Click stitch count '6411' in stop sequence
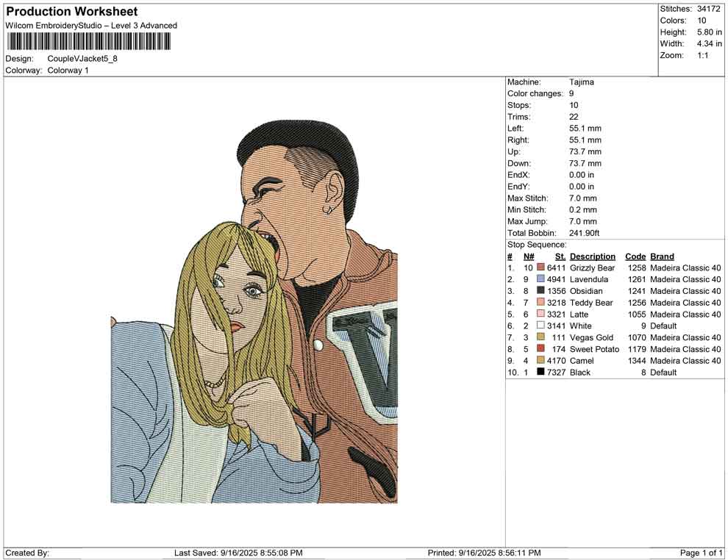This screenshot has height=560, width=728. coord(556,268)
